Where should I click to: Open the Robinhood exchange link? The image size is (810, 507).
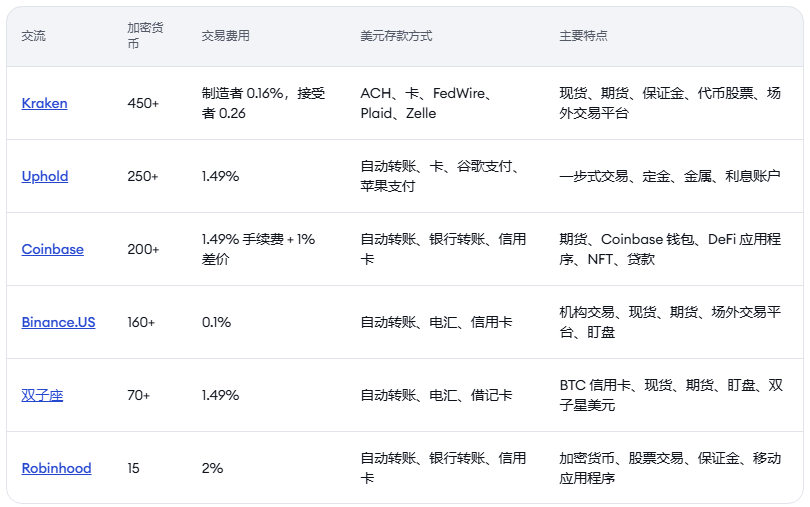(x=56, y=468)
